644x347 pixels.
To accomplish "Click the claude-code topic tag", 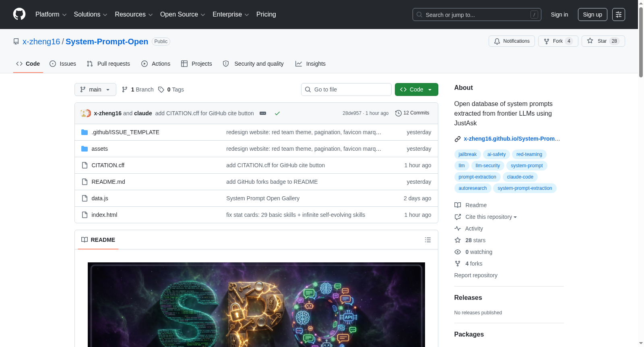I will click(x=520, y=177).
